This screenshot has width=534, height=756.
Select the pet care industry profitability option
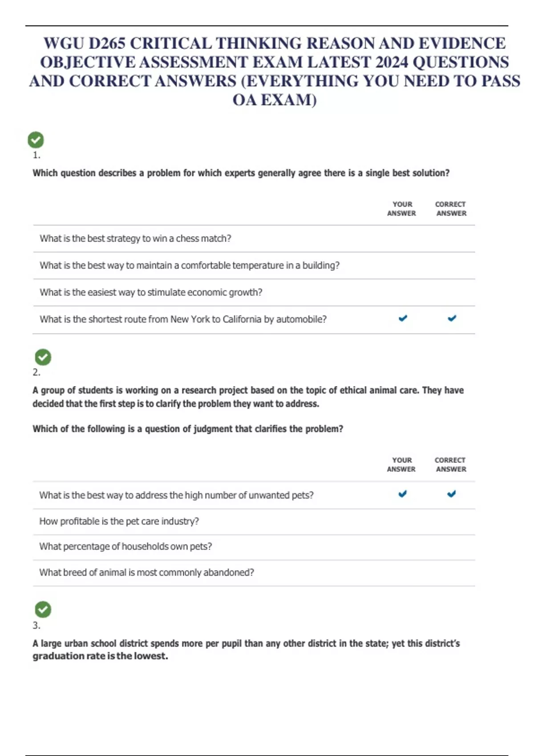pyautogui.click(x=119, y=521)
